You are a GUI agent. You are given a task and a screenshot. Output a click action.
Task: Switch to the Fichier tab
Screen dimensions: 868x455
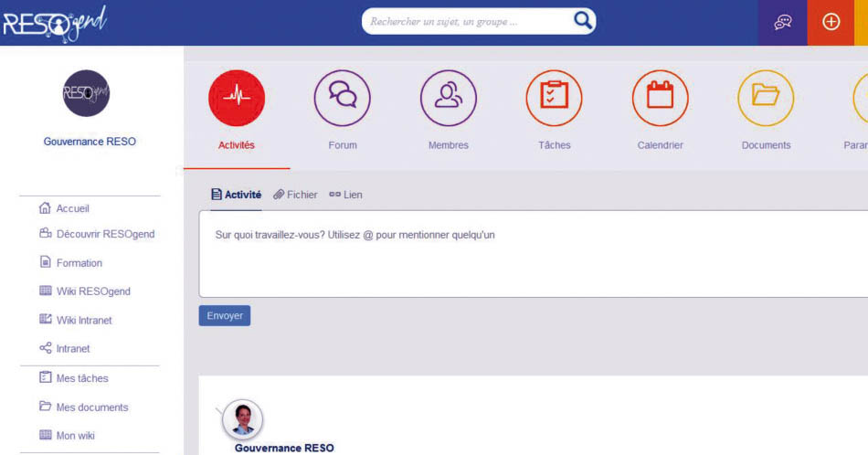click(x=295, y=195)
